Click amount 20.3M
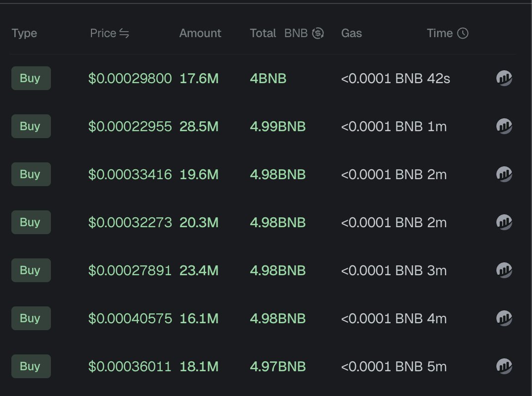This screenshot has width=532, height=396. (x=199, y=223)
